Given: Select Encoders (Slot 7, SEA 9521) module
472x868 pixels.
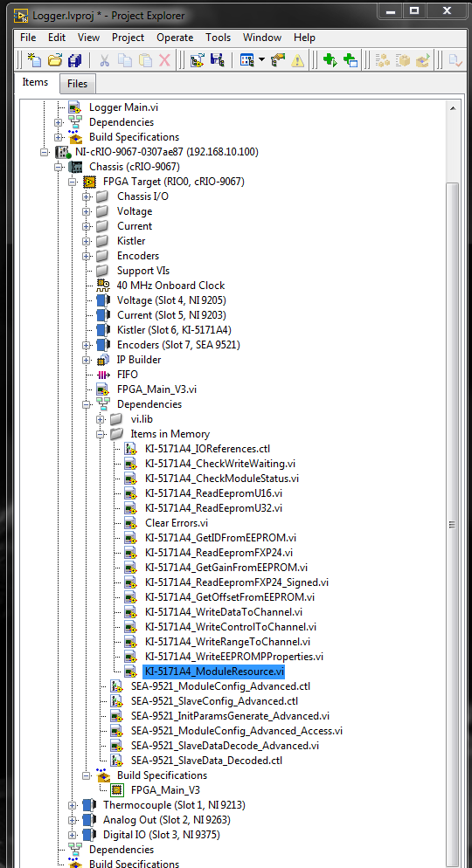Looking at the screenshot, I should coord(178,345).
